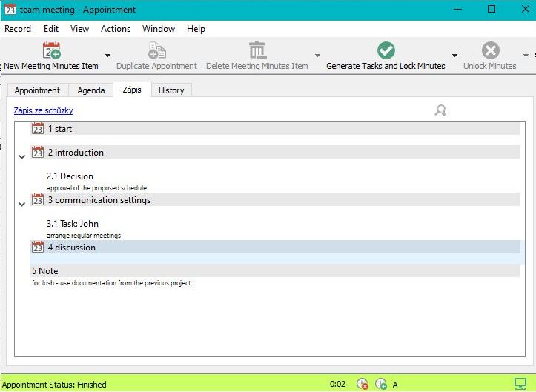Viewport: 536px width, 392px height.
Task: Switch to the Agenda tab
Action: coord(91,90)
